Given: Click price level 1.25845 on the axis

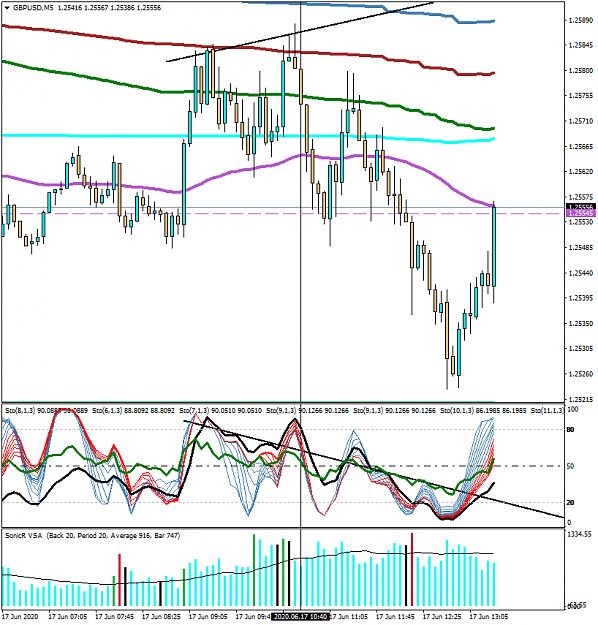Looking at the screenshot, I should click(x=580, y=45).
